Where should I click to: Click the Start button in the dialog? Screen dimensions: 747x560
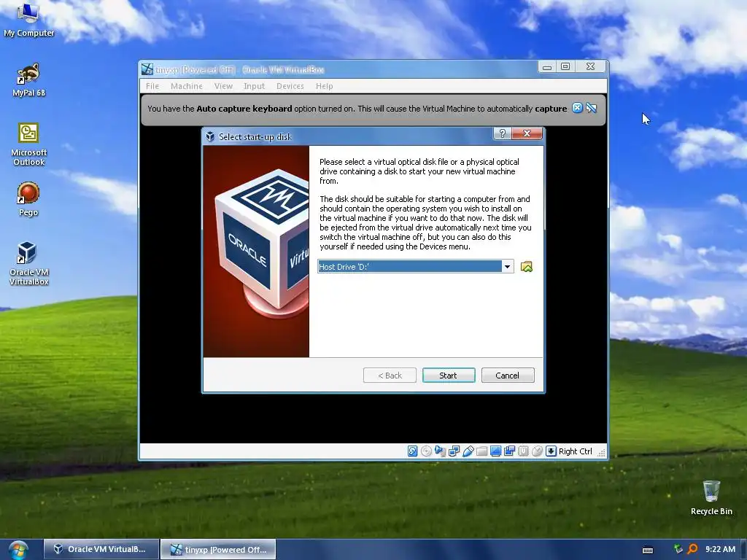click(449, 376)
